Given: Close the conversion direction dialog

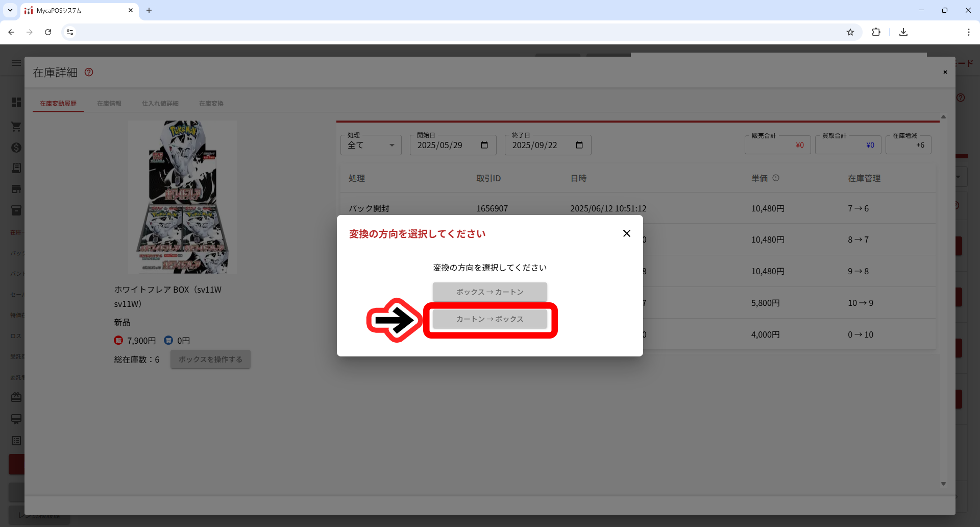Looking at the screenshot, I should click(626, 233).
